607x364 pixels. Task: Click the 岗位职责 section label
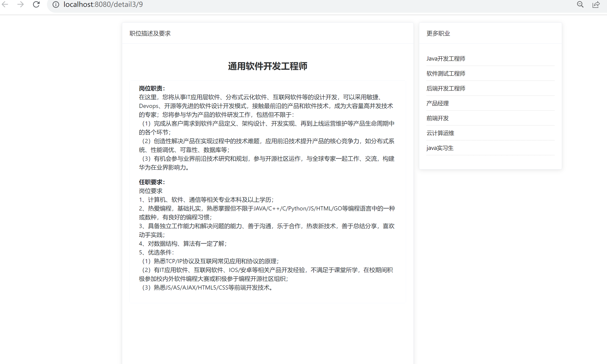click(x=151, y=88)
